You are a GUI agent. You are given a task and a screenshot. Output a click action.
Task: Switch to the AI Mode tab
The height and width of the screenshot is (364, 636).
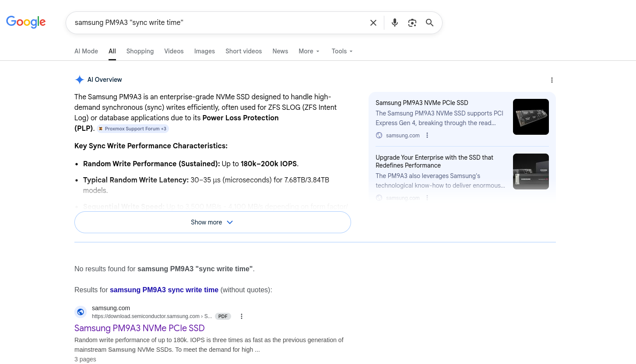(86, 51)
